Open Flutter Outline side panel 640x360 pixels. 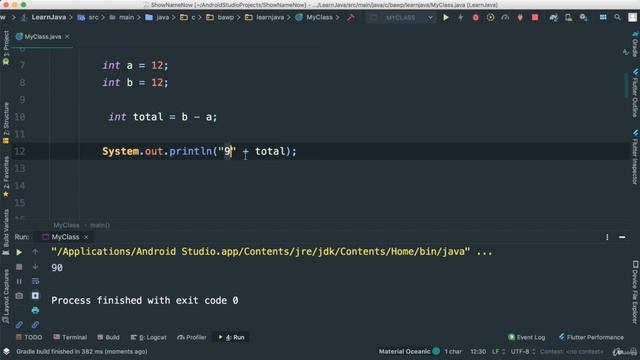635,93
